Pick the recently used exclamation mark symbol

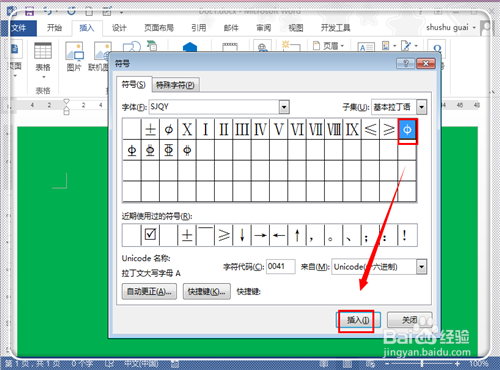point(407,235)
